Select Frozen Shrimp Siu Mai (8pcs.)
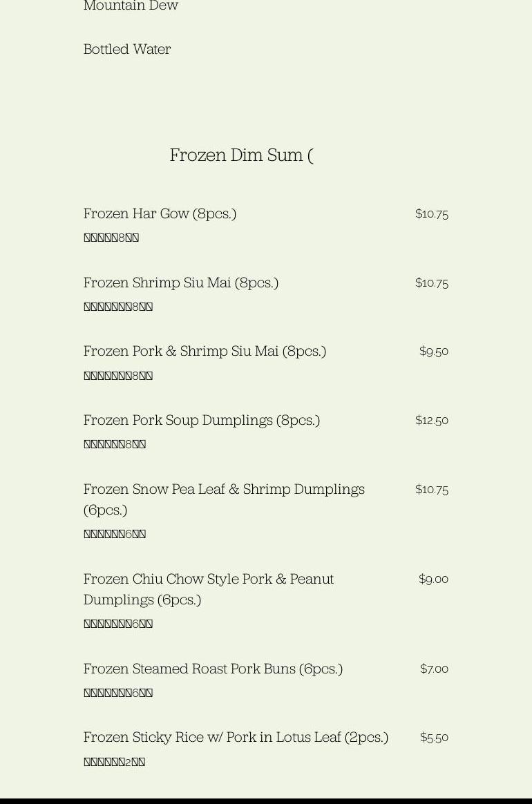The width and height of the screenshot is (532, 804). click(x=181, y=283)
